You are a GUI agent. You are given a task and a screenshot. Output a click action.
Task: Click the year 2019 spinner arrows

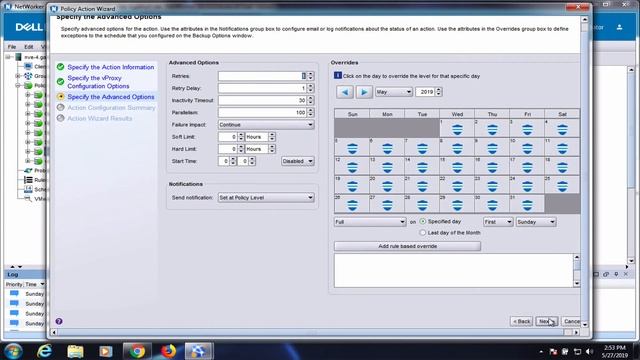click(x=438, y=92)
